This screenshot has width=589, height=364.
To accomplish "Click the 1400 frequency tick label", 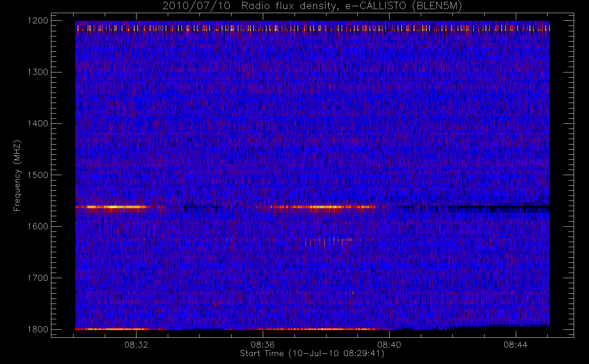I will [x=38, y=123].
